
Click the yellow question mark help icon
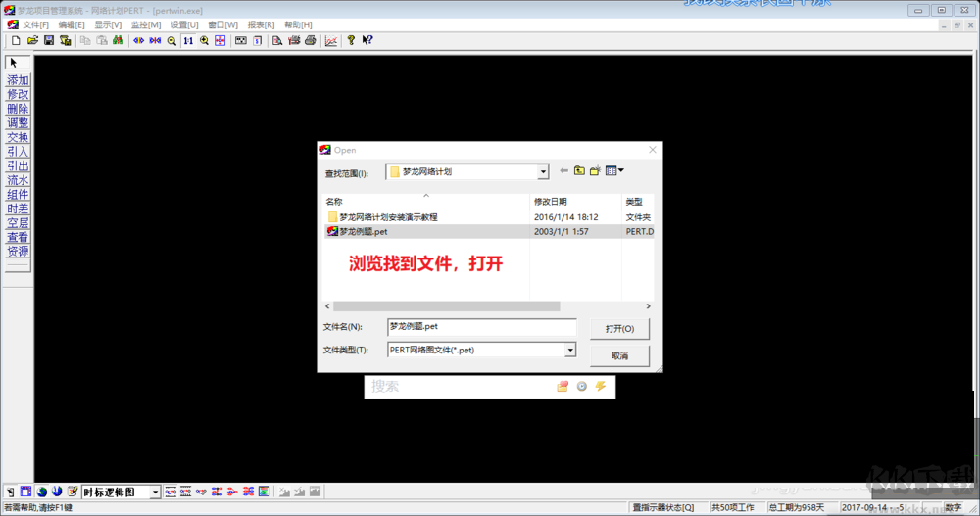click(x=351, y=40)
